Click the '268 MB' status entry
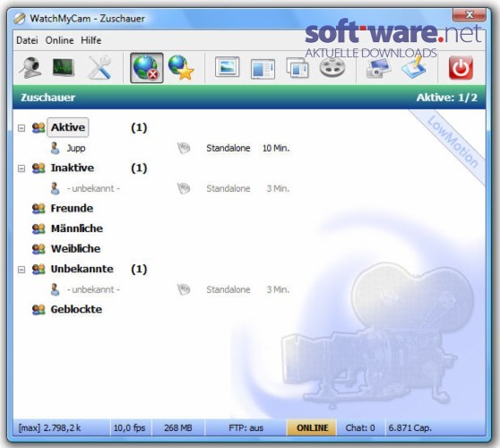The image size is (500, 448). tap(178, 428)
